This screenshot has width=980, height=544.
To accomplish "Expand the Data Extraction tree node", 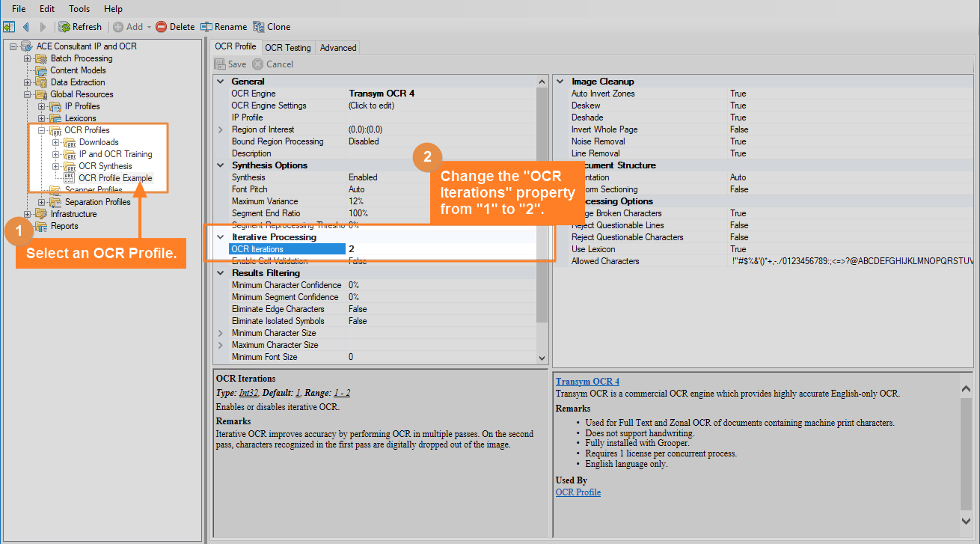I will (28, 82).
